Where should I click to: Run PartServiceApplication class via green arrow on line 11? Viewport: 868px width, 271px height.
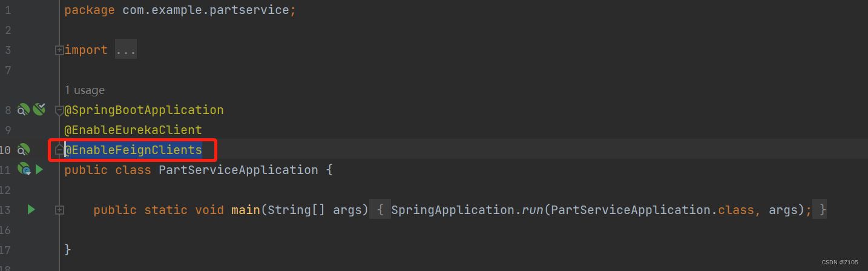tap(39, 170)
